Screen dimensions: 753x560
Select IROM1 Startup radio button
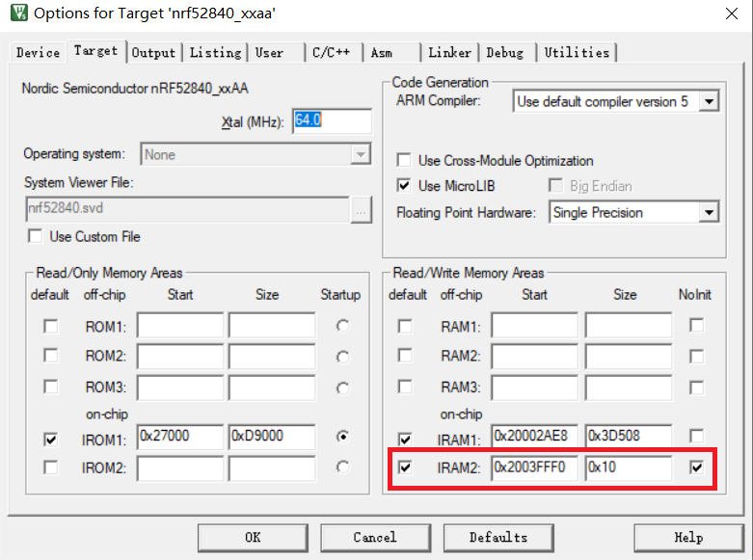coord(342,437)
